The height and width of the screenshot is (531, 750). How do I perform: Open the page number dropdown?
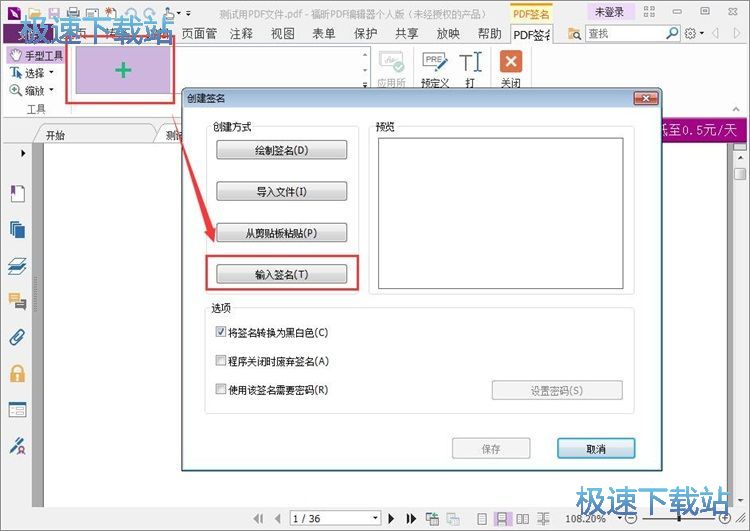(x=375, y=518)
